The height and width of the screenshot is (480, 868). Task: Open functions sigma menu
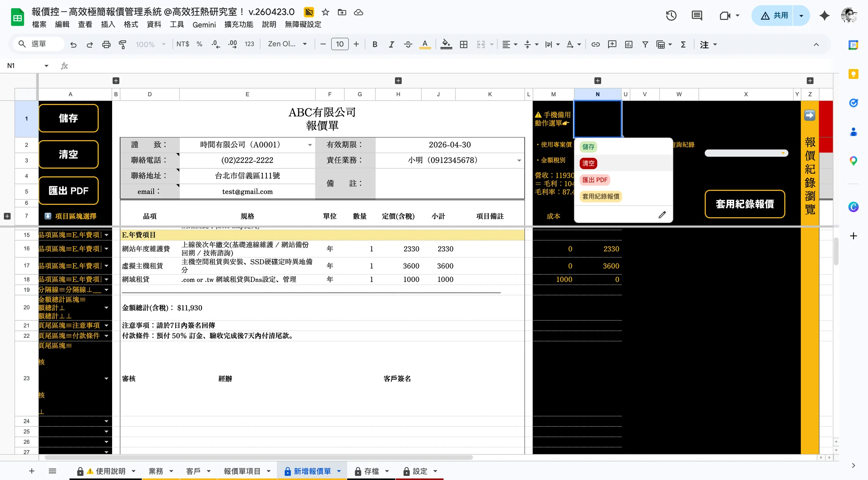pyautogui.click(x=683, y=44)
